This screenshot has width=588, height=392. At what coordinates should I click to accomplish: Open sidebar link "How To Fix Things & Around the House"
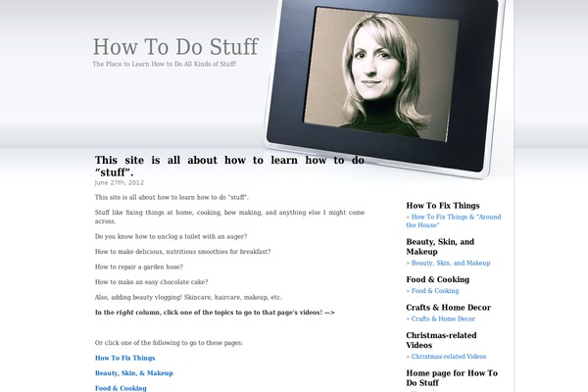click(x=454, y=220)
